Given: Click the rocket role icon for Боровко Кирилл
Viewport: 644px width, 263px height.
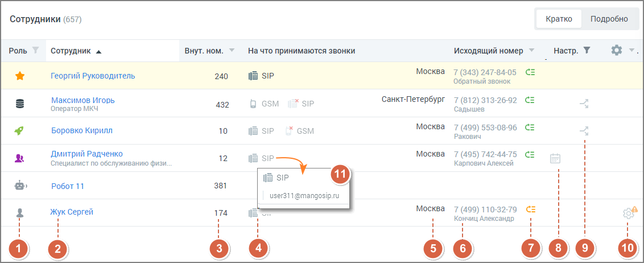Looking at the screenshot, I should click(19, 131).
